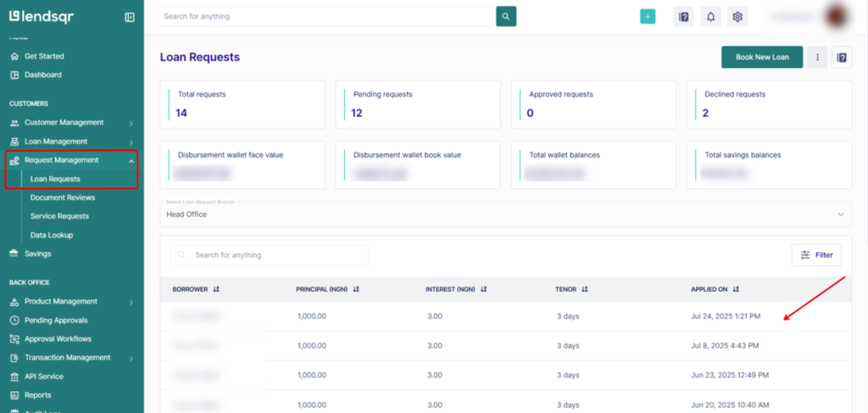868x413 pixels.
Task: Open the notifications bell
Action: [x=711, y=16]
